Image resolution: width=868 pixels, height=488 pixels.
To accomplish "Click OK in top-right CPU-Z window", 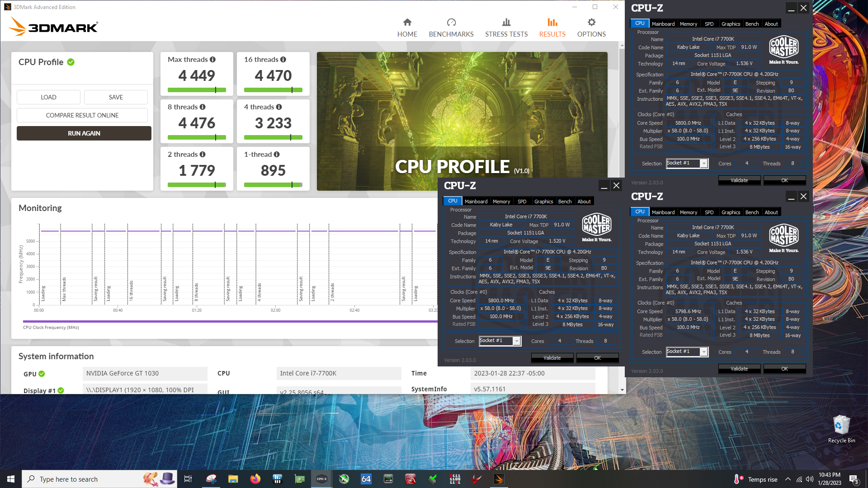I will tap(784, 180).
